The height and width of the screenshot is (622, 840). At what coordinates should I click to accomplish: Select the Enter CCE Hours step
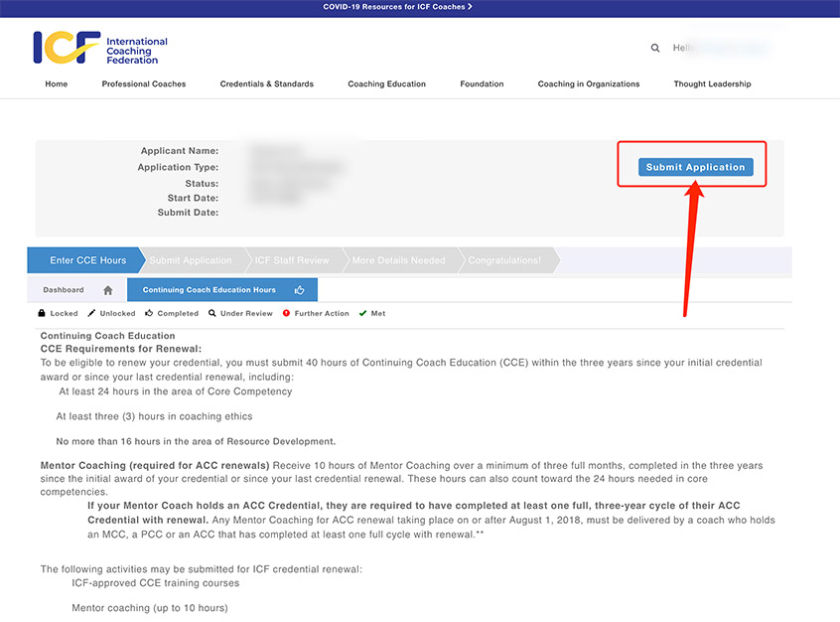tap(87, 260)
